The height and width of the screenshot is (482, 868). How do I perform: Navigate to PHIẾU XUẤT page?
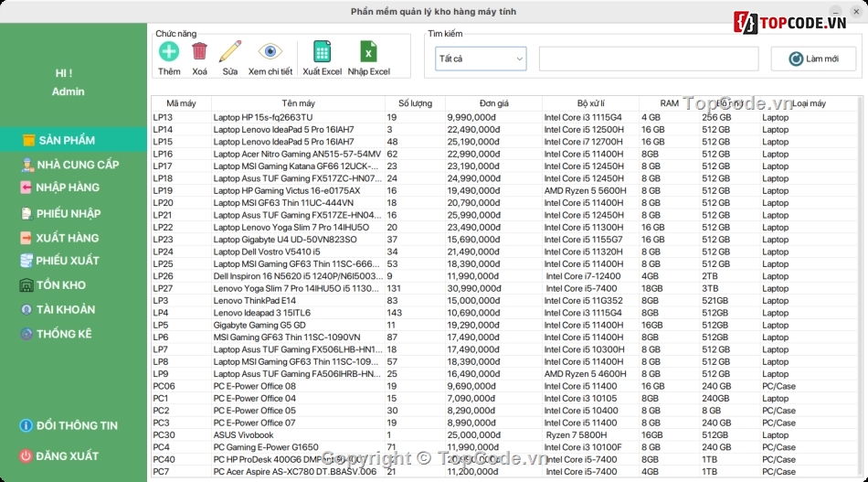[68, 261]
